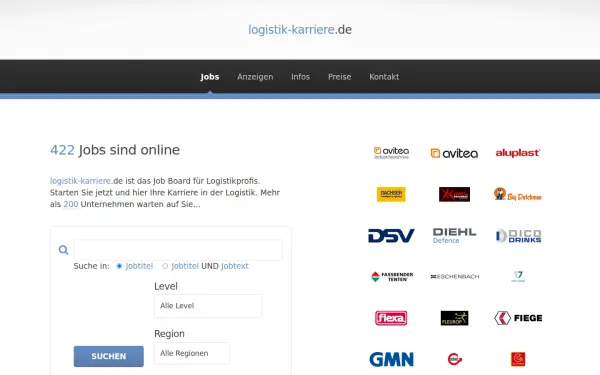Open the FIEGE company logo
The width and height of the screenshot is (600, 375).
coord(518,318)
